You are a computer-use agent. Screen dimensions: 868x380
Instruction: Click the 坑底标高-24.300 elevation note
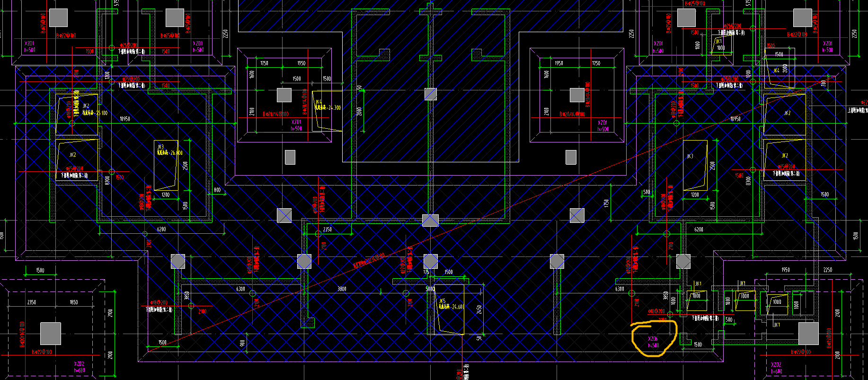[x=328, y=107]
